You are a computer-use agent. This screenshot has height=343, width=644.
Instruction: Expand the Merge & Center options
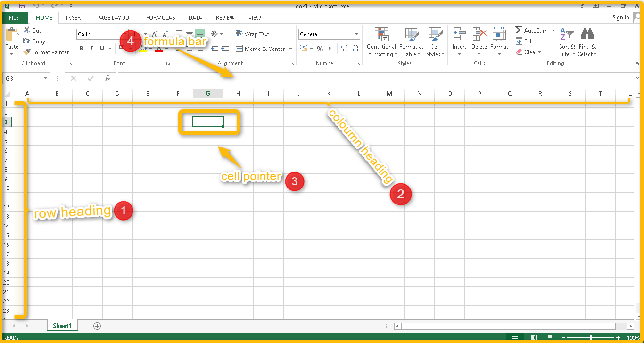point(290,49)
